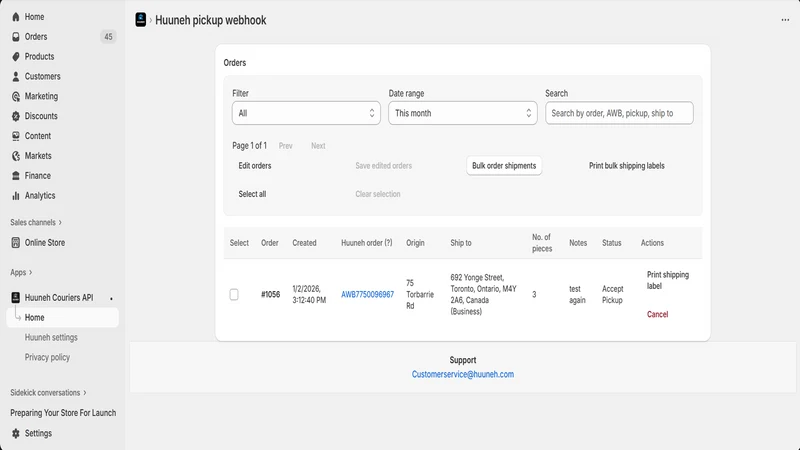Click the Content image icon
800x450 pixels.
16,136
